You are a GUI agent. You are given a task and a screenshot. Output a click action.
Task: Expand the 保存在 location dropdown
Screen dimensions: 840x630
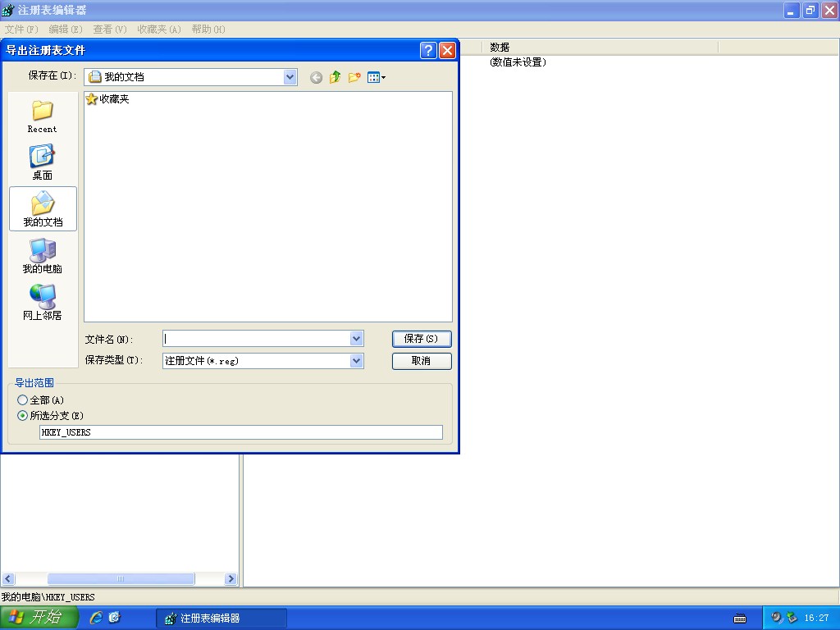pyautogui.click(x=290, y=77)
